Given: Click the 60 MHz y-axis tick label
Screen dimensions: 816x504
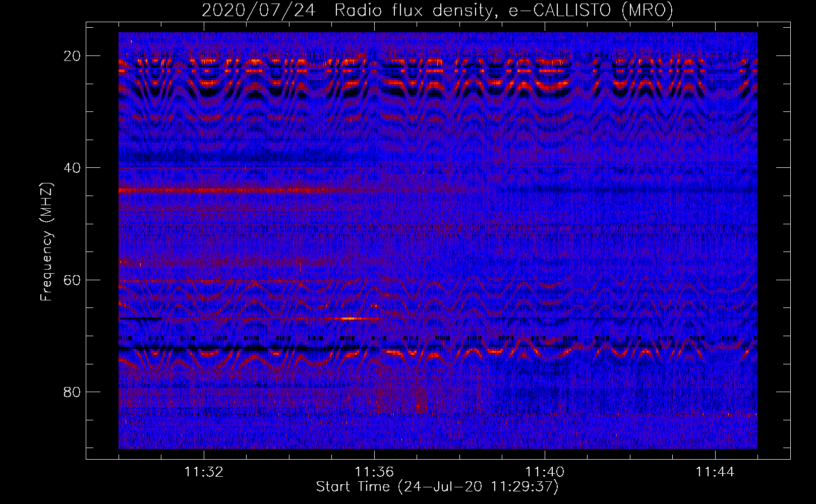Looking at the screenshot, I should click(x=72, y=280).
